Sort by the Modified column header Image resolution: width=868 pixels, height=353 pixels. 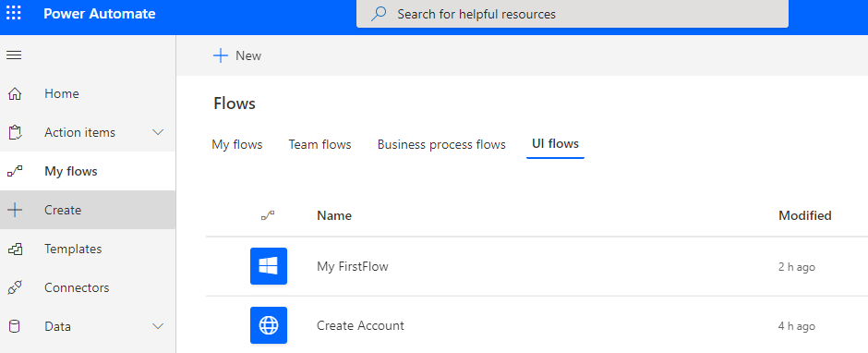pos(805,215)
